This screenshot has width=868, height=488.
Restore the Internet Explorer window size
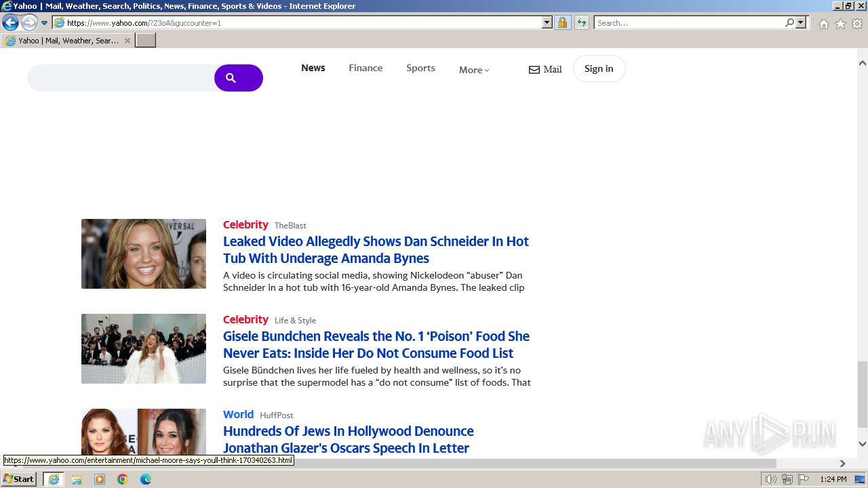coord(848,5)
